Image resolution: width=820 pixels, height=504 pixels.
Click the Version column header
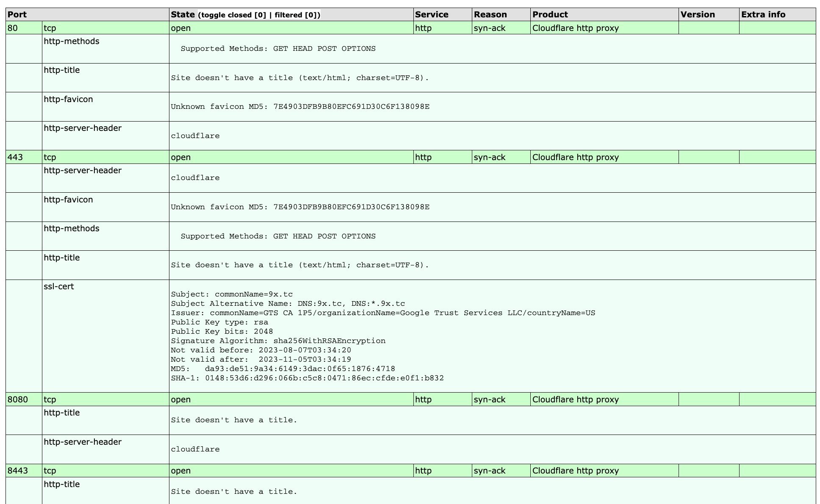coord(697,14)
